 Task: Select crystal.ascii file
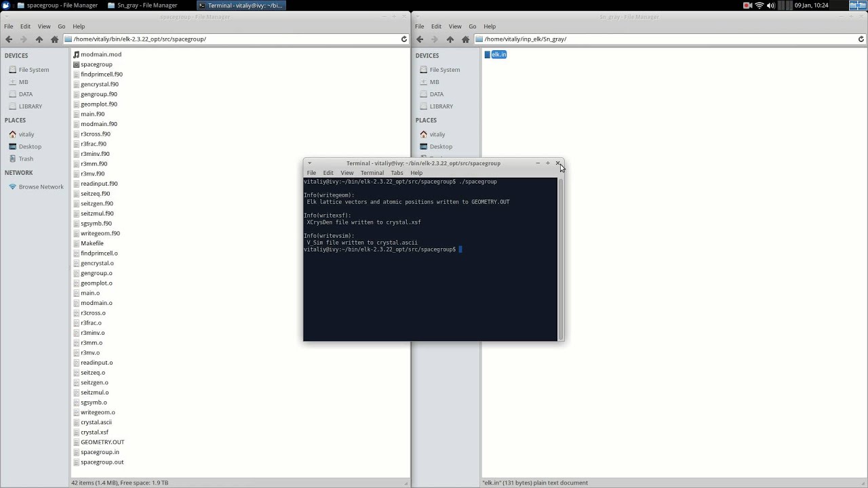(x=92, y=422)
